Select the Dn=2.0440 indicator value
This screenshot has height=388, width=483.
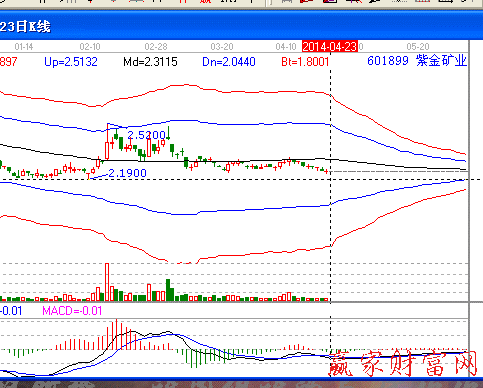[x=229, y=62]
